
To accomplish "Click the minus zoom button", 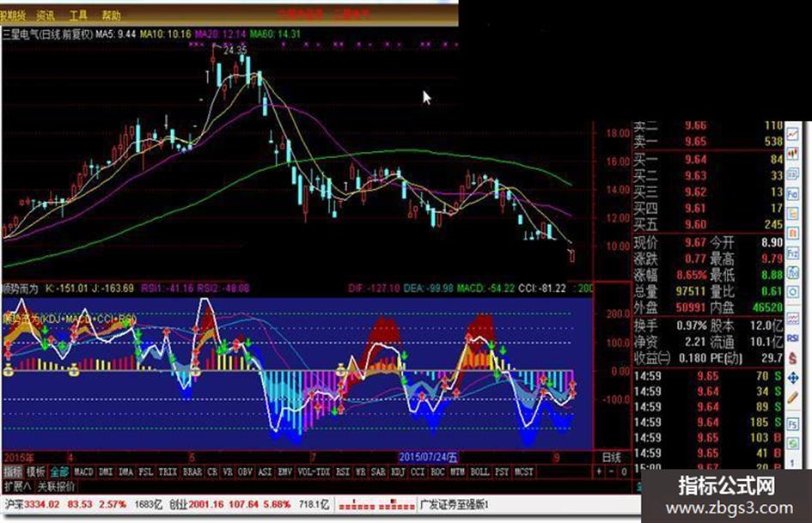I will 612,471.
